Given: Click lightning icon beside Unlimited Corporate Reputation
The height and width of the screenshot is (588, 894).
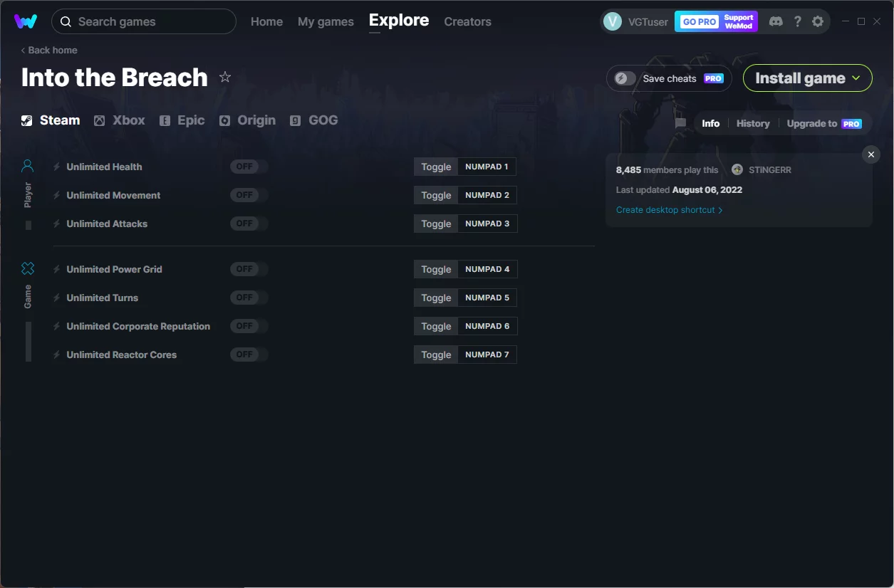Looking at the screenshot, I should coord(57,326).
